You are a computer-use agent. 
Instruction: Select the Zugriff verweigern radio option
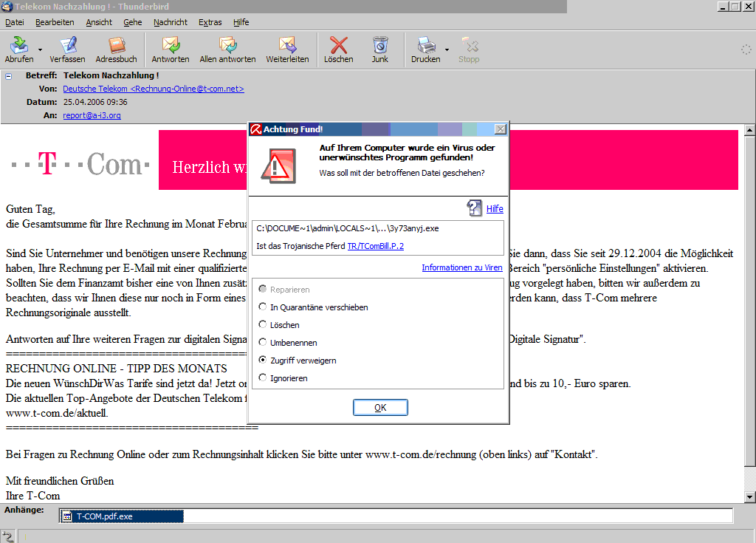pos(262,360)
